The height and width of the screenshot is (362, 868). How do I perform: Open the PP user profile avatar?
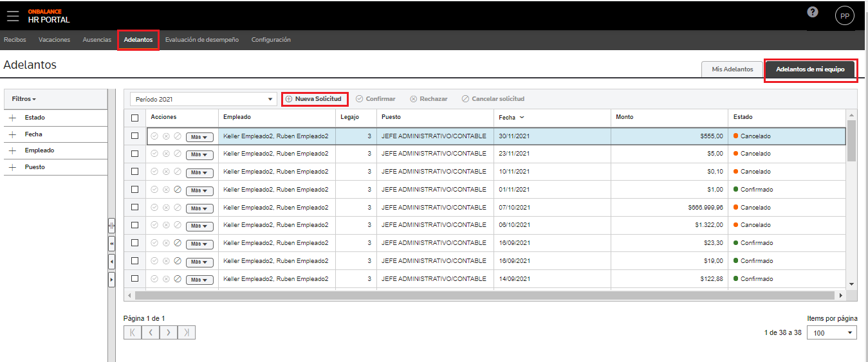click(844, 16)
